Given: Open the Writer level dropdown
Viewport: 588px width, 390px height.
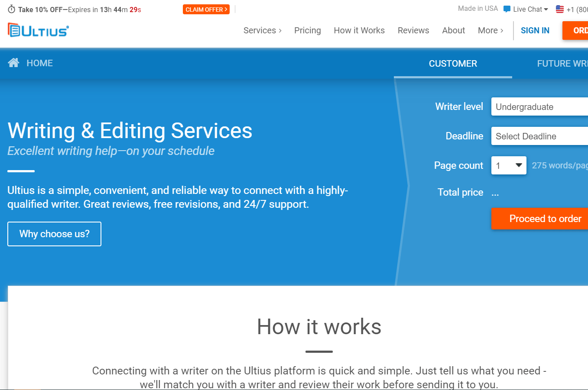Looking at the screenshot, I should click(x=539, y=107).
